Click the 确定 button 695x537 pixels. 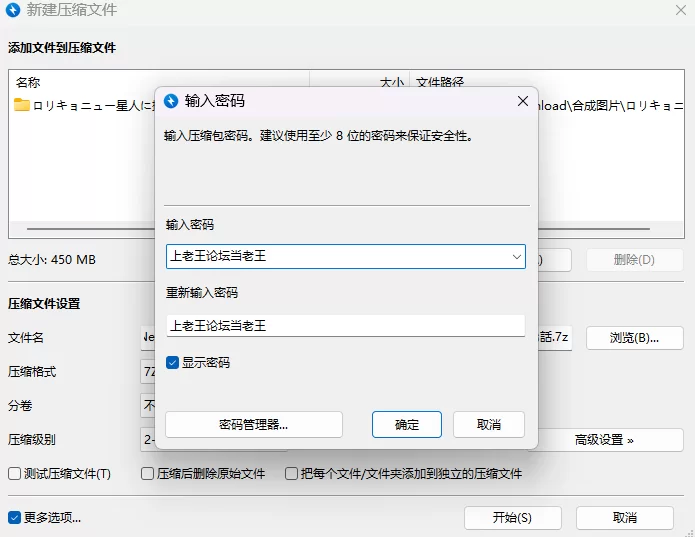(x=407, y=424)
